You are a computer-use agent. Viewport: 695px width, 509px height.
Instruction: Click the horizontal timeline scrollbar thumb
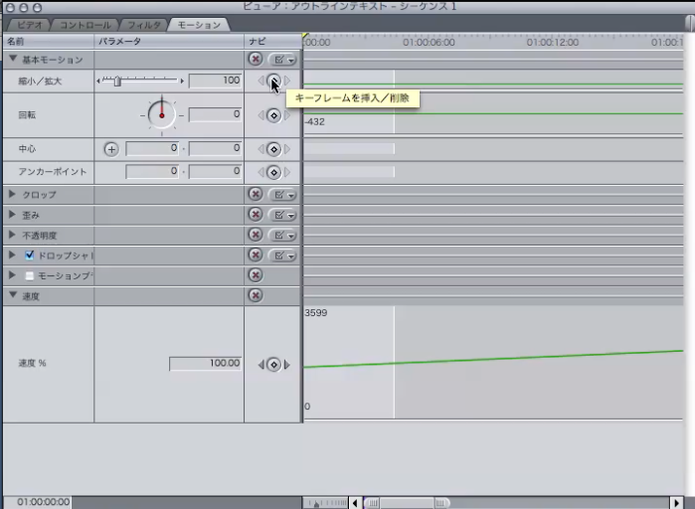point(407,503)
